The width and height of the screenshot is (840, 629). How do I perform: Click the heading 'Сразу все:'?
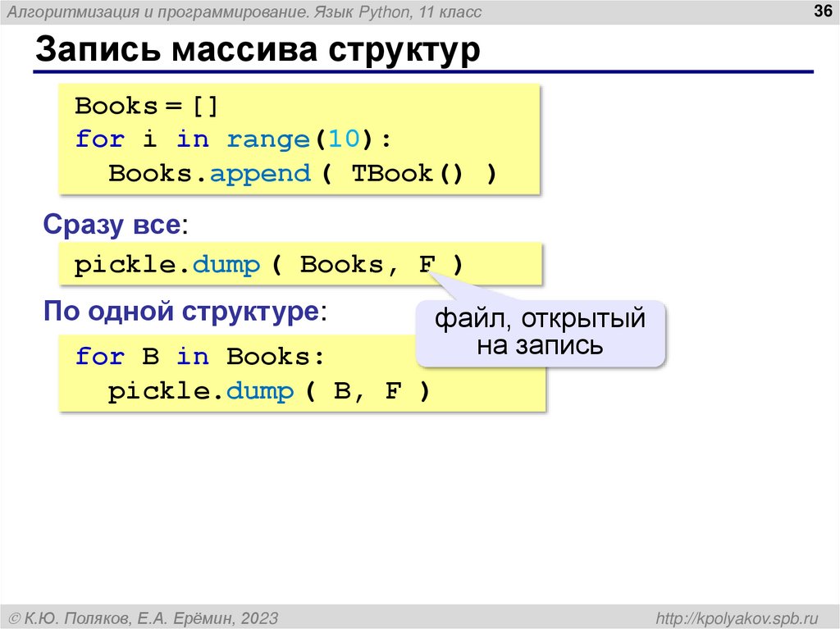point(116,225)
